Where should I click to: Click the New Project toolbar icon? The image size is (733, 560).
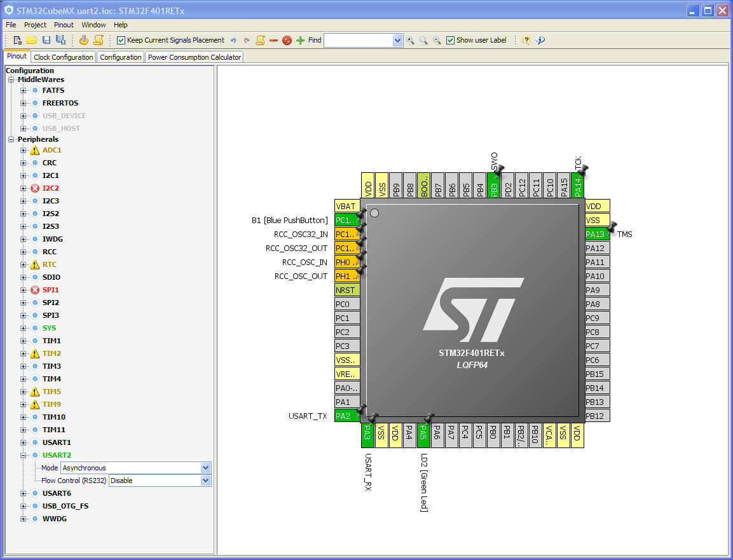tap(17, 40)
